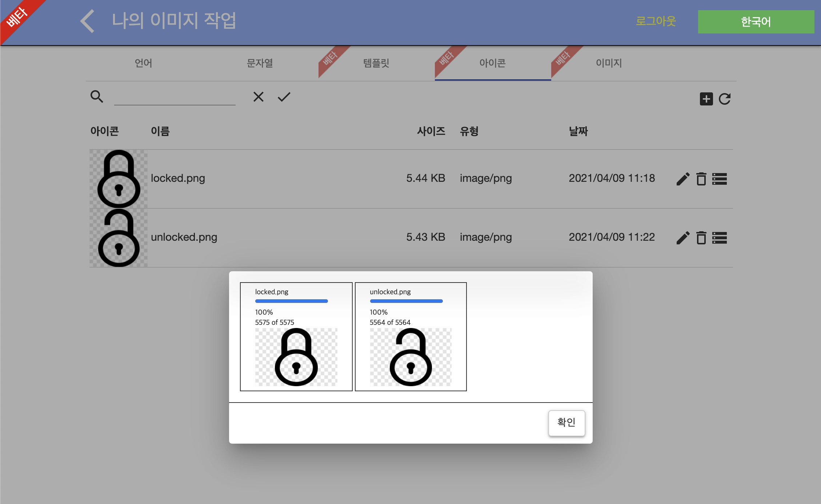This screenshot has width=821, height=504.
Task: Click the search magnifier icon
Action: coord(97,97)
